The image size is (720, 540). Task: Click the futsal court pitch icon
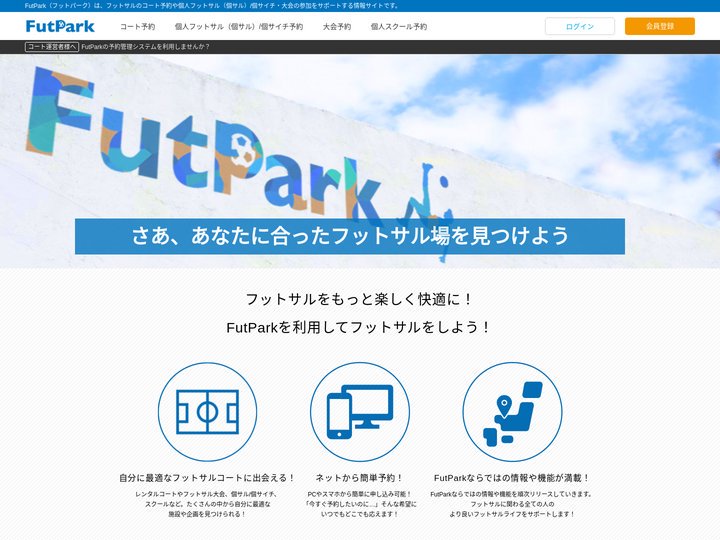[x=208, y=412]
